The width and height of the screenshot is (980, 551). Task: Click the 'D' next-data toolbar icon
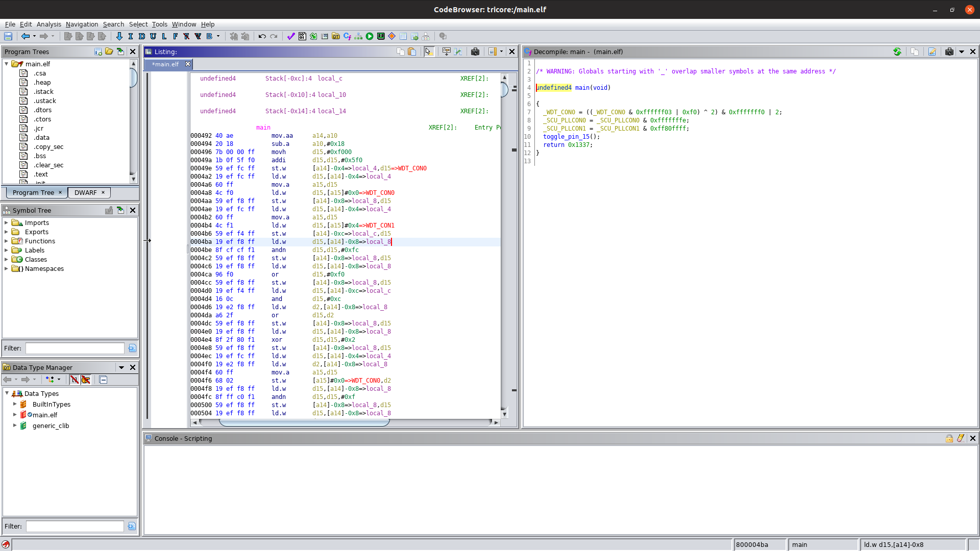click(x=142, y=36)
